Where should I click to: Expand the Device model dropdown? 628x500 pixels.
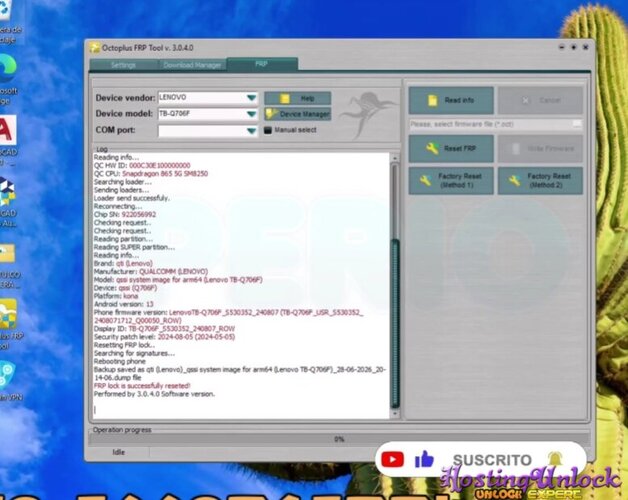pos(251,114)
